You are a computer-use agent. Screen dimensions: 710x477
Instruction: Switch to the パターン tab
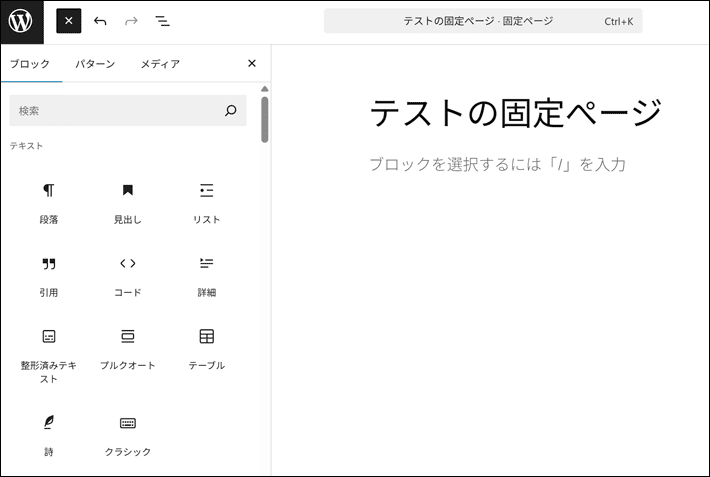point(94,64)
